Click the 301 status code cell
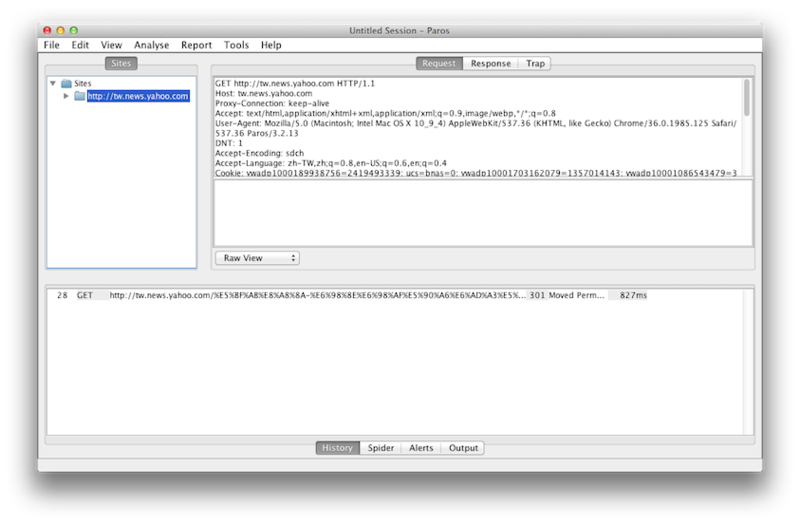 click(537, 295)
